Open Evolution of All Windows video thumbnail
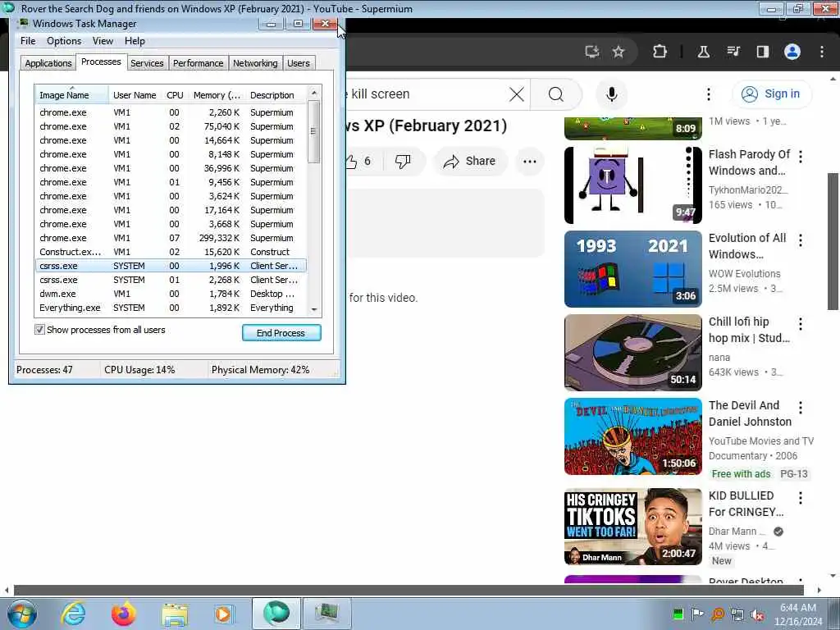This screenshot has height=630, width=840. point(632,269)
